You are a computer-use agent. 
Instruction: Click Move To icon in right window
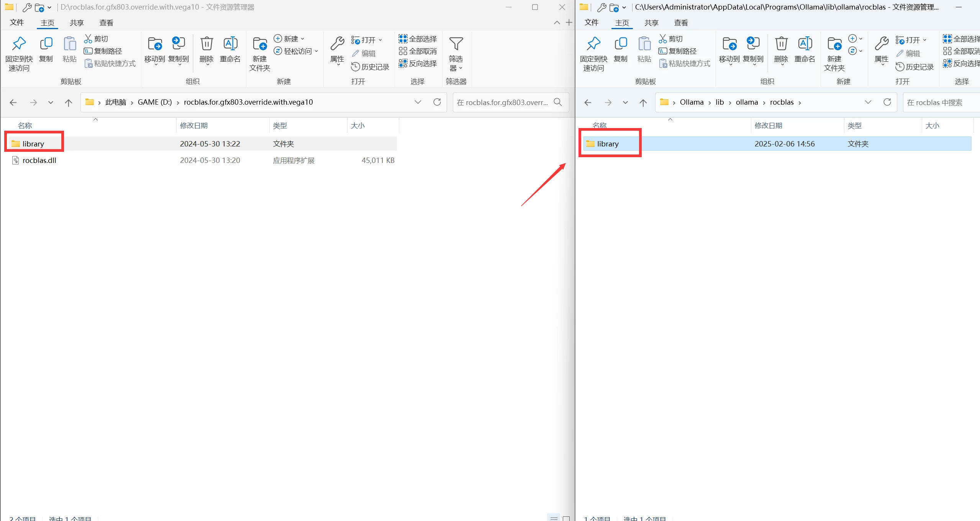[x=729, y=44]
